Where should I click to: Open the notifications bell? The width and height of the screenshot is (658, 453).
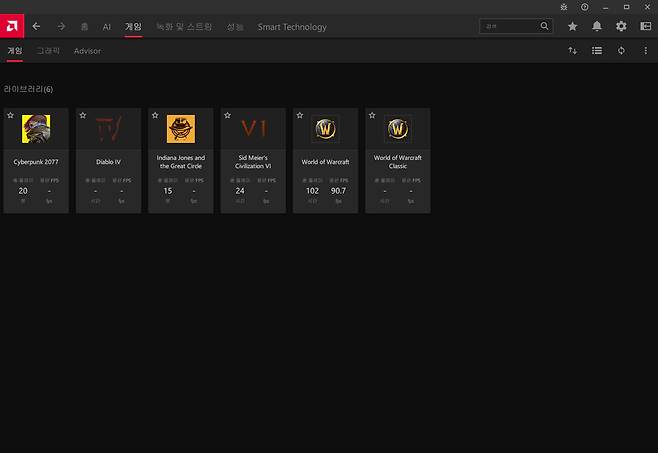[597, 26]
